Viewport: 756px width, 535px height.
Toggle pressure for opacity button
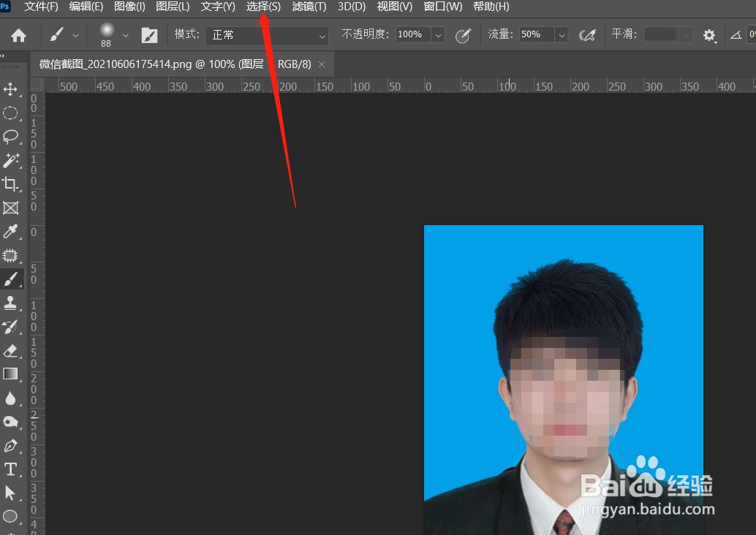(x=463, y=35)
